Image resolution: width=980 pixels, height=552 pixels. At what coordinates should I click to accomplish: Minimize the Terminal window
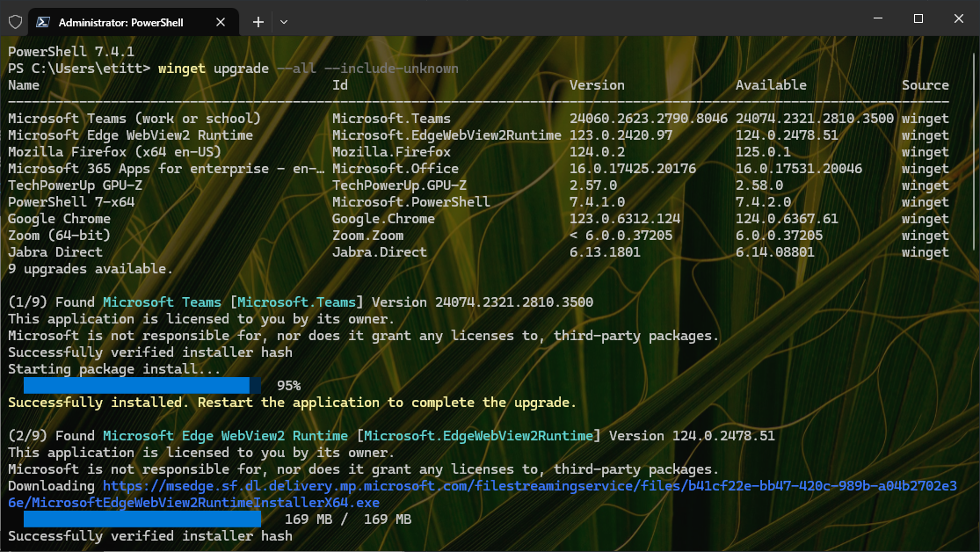pos(877,18)
